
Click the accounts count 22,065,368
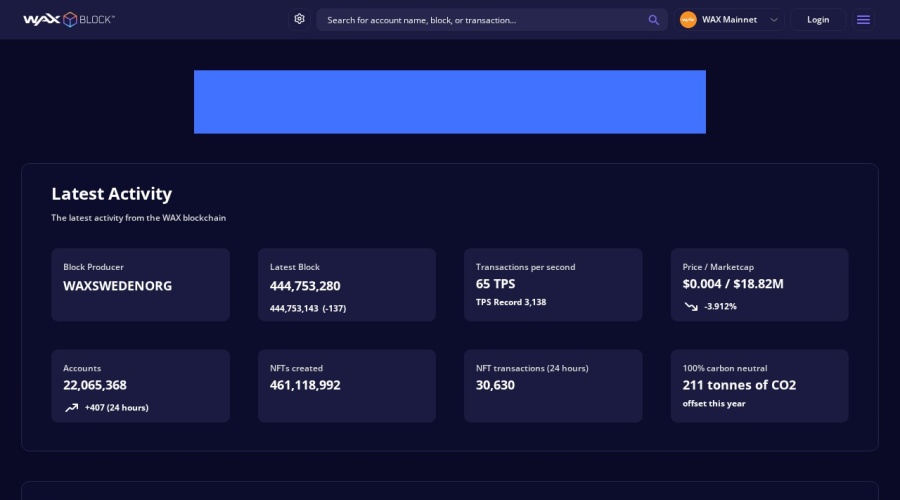(95, 385)
